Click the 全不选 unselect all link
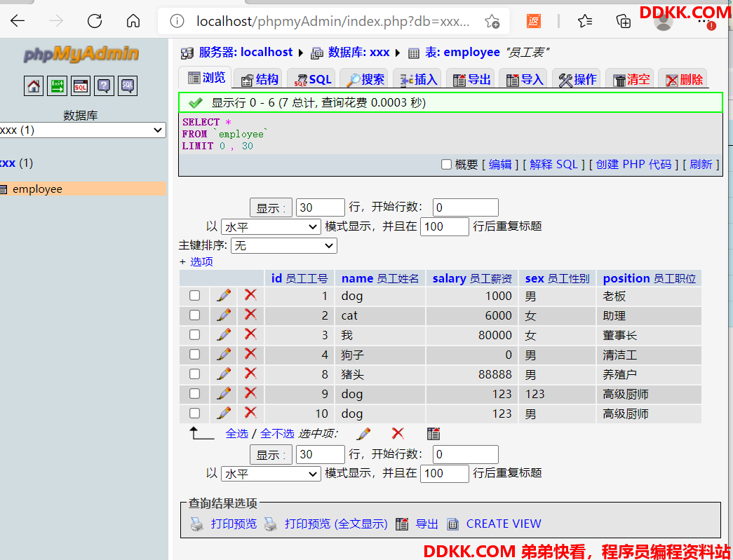733x560 pixels. [x=277, y=434]
